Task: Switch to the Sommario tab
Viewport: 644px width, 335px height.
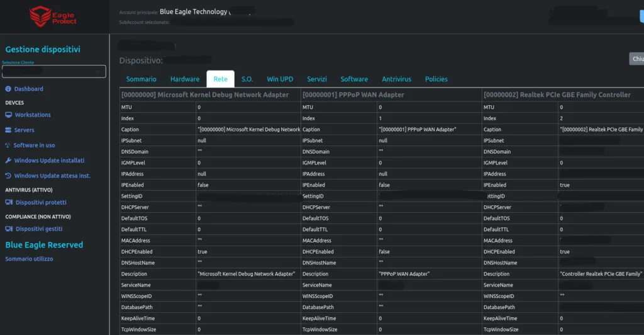Action: pos(141,79)
